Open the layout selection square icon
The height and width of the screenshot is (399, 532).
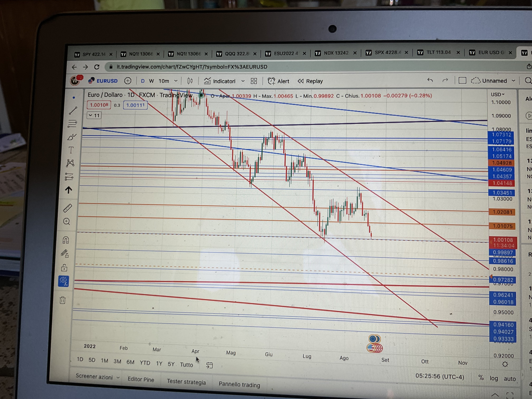[x=462, y=80]
